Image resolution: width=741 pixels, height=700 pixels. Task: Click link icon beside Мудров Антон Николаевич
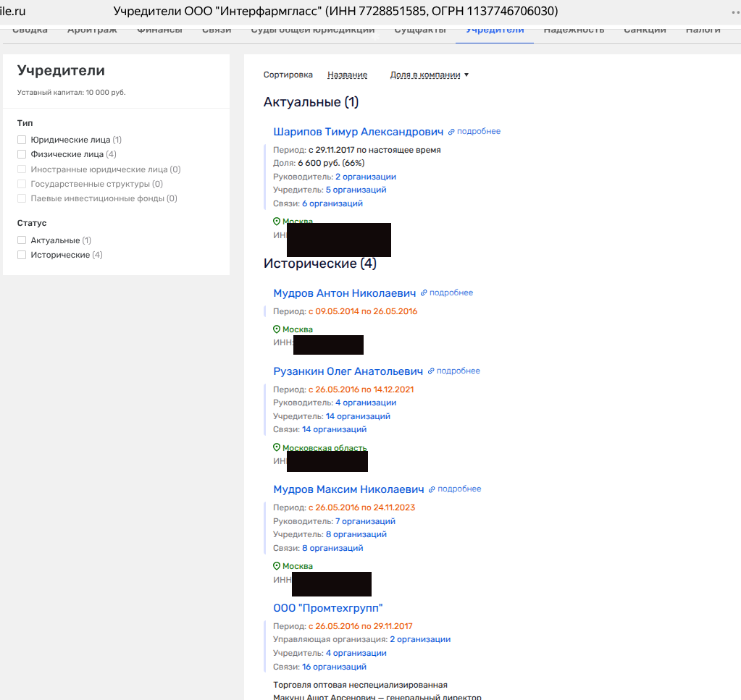tap(424, 293)
